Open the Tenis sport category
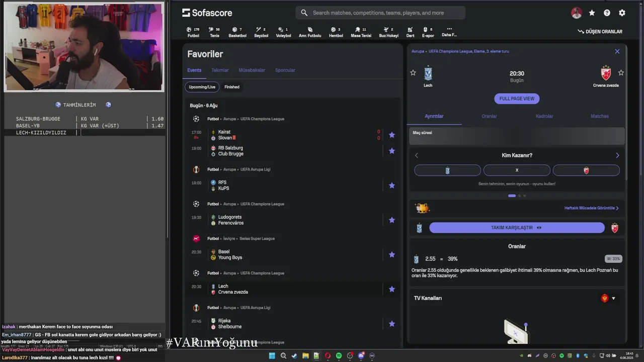This screenshot has width=644, height=362. [x=214, y=32]
